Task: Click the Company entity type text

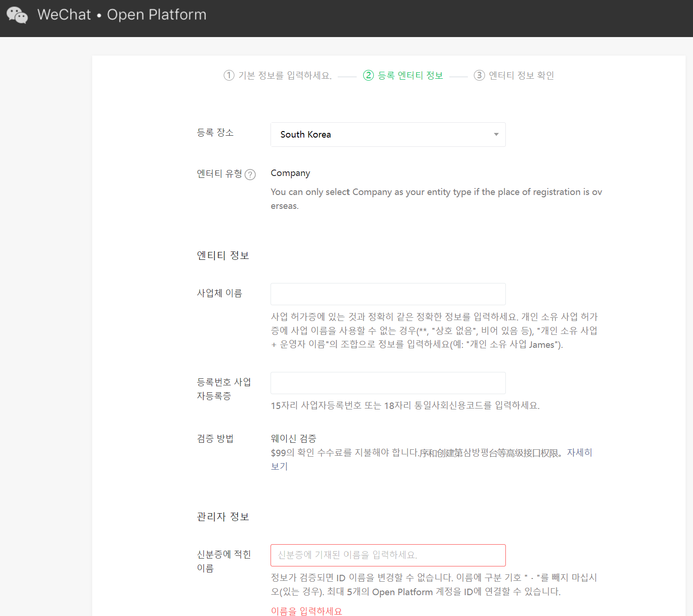Action: (290, 173)
